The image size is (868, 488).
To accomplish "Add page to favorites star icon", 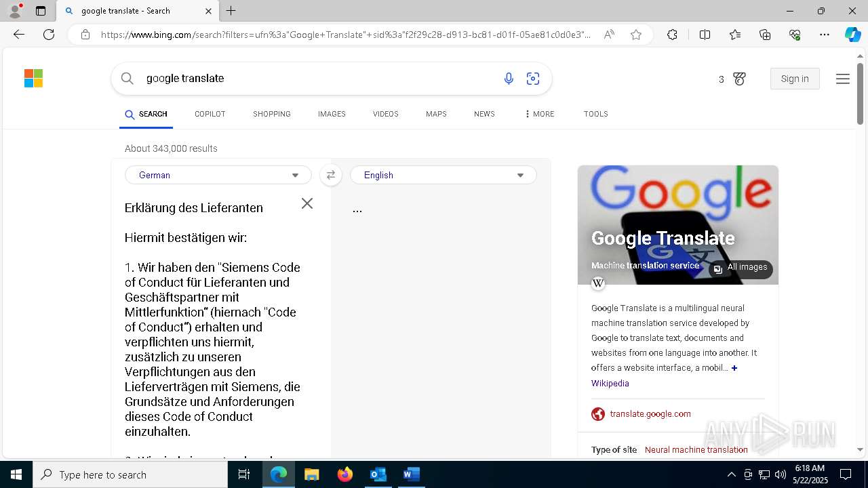I will [636, 35].
